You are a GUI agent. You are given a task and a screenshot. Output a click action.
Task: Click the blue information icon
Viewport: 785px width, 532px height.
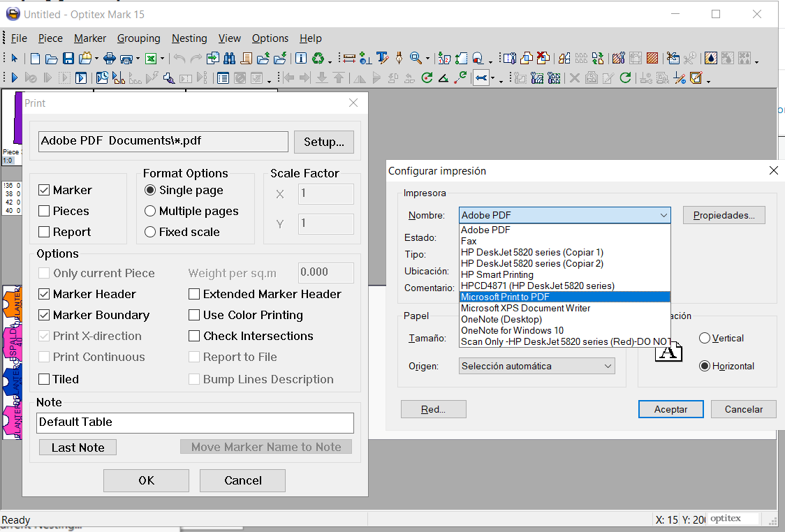tap(301, 59)
